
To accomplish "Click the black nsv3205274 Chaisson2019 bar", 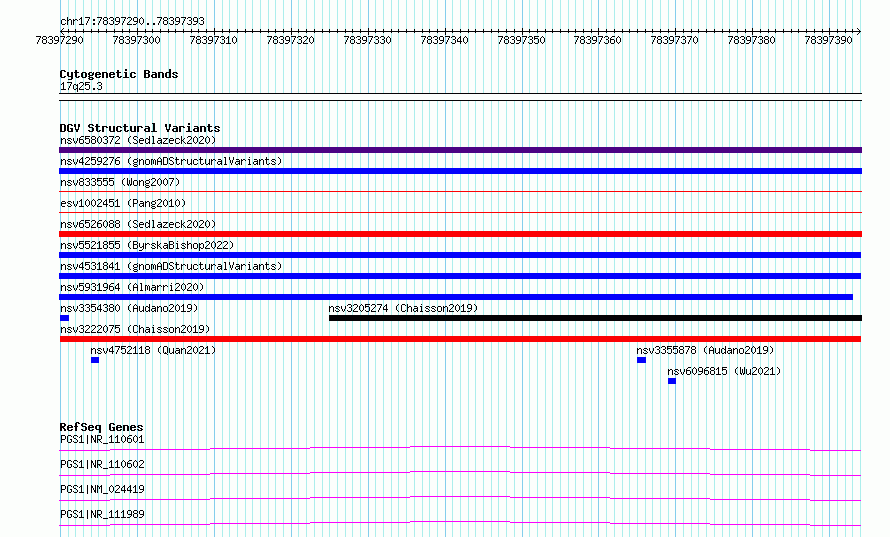I will [x=595, y=318].
